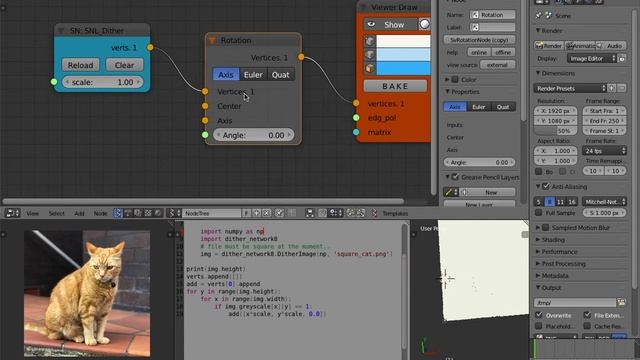Toggle snapping icon in node editor header
This screenshot has width=640, height=360.
pos(323,213)
